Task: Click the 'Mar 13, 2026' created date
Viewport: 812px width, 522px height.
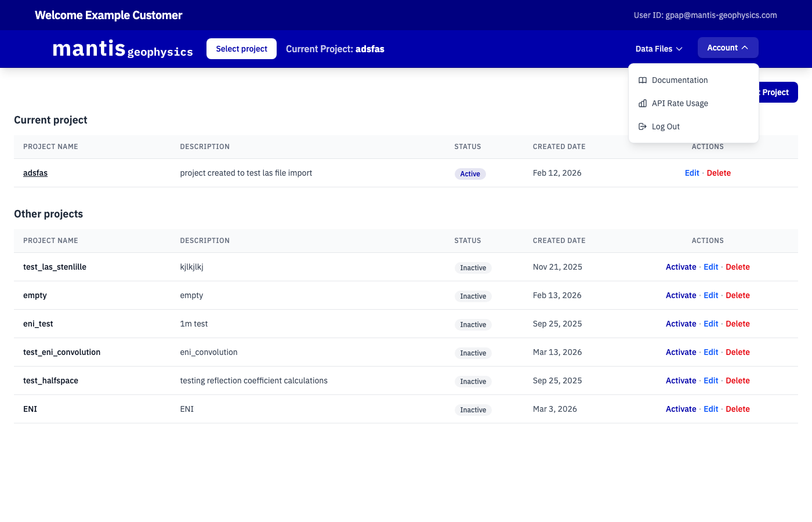Action: pyautogui.click(x=557, y=352)
